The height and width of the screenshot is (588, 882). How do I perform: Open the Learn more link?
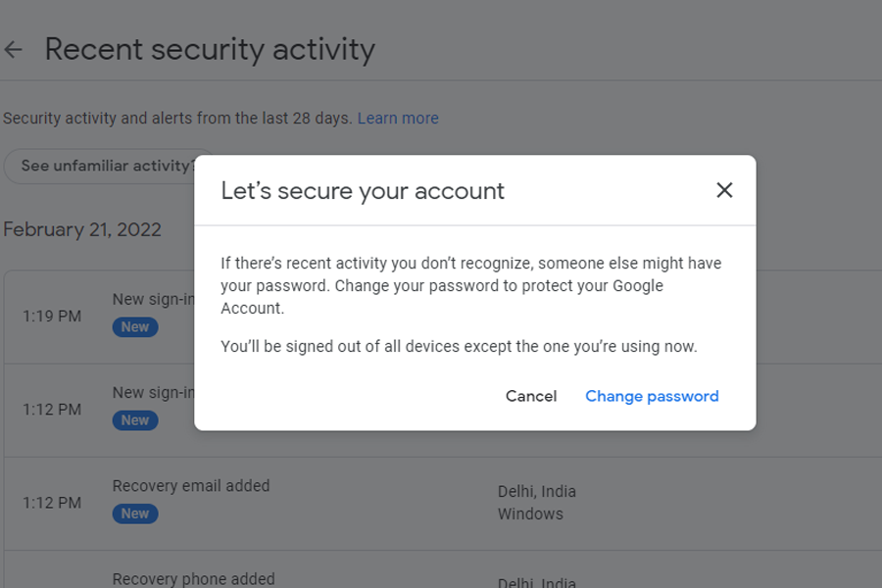click(398, 119)
